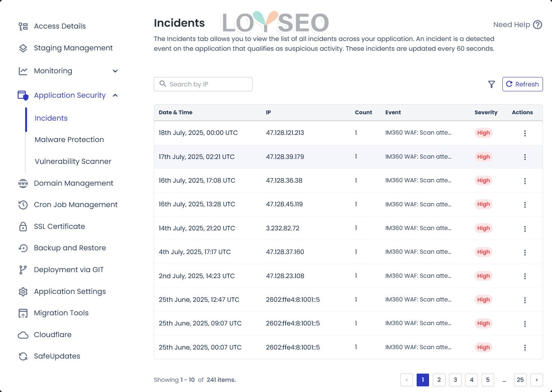The image size is (552, 392).
Task: Click the SafeUpdates refresh icon
Action: pyautogui.click(x=23, y=356)
